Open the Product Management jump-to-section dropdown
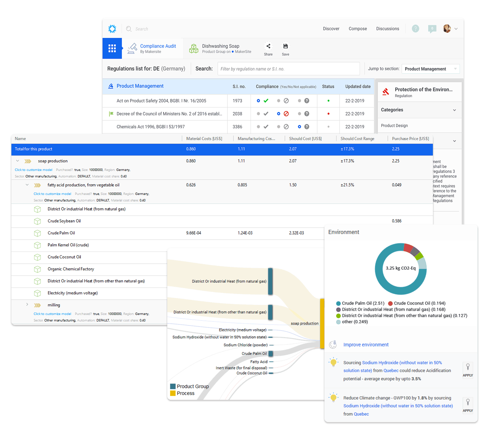The width and height of the screenshot is (496, 448). tap(430, 69)
